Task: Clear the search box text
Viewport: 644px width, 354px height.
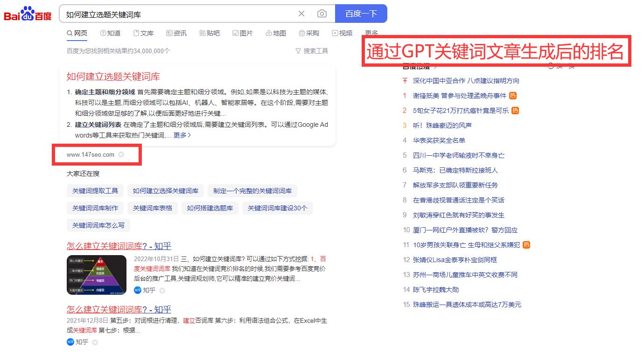Action: click(301, 14)
